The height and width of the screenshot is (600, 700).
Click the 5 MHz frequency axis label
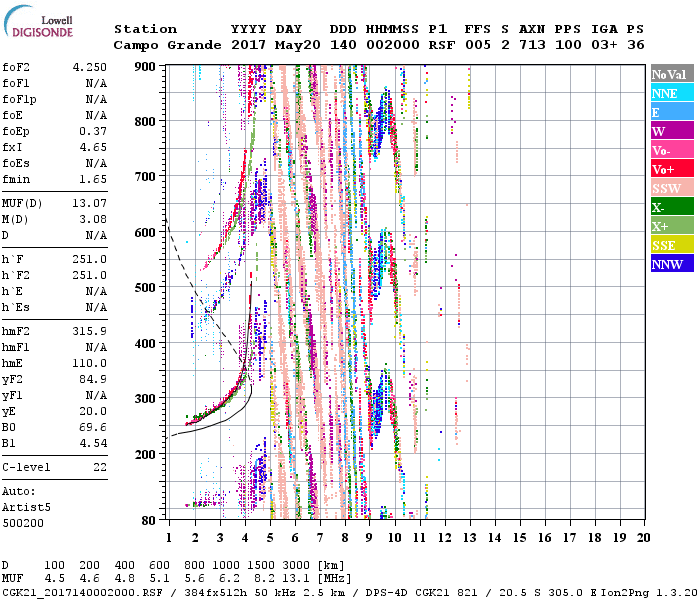coord(270,538)
